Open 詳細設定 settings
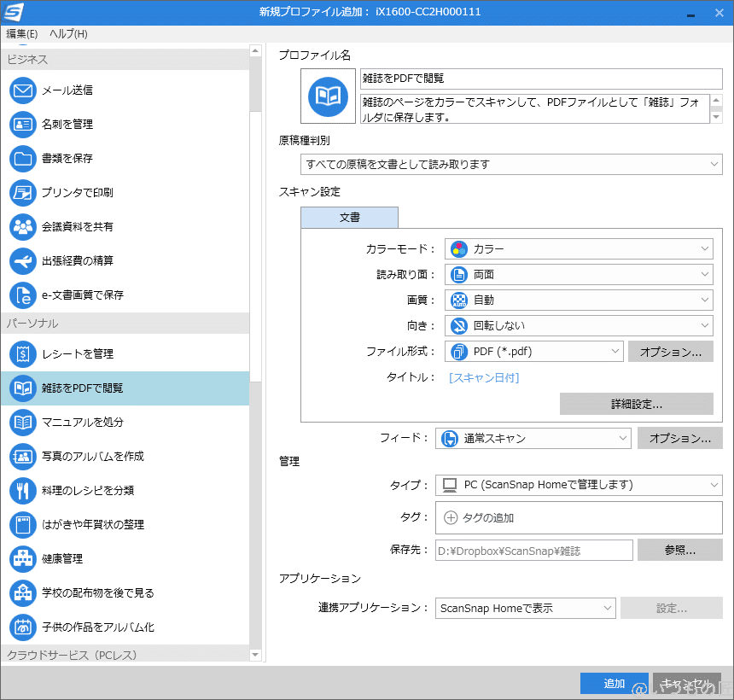This screenshot has height=700, width=734. pos(636,403)
